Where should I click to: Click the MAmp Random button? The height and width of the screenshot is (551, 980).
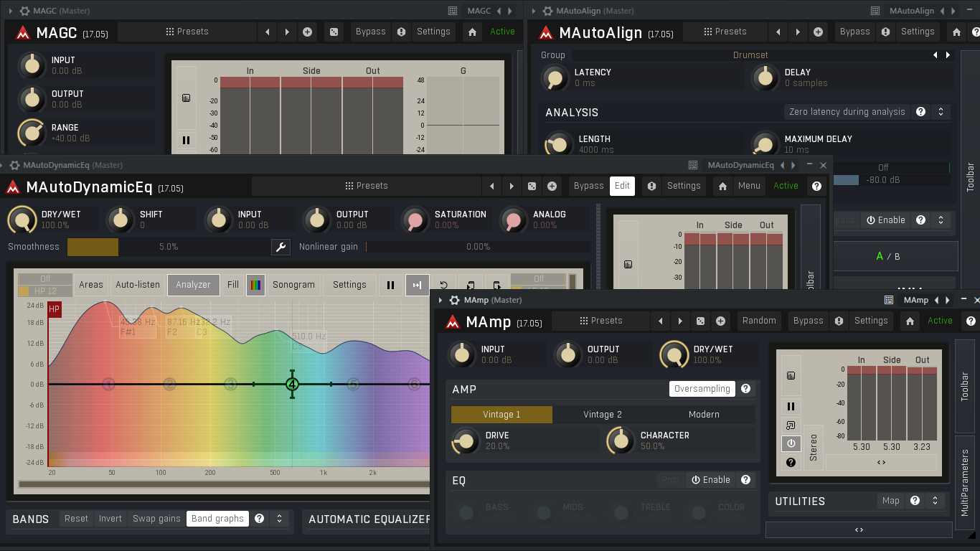(x=759, y=321)
